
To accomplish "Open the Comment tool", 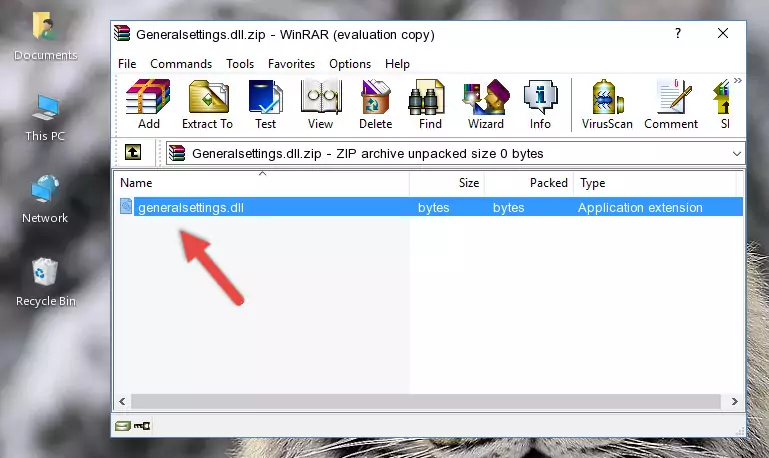I will coord(671,104).
